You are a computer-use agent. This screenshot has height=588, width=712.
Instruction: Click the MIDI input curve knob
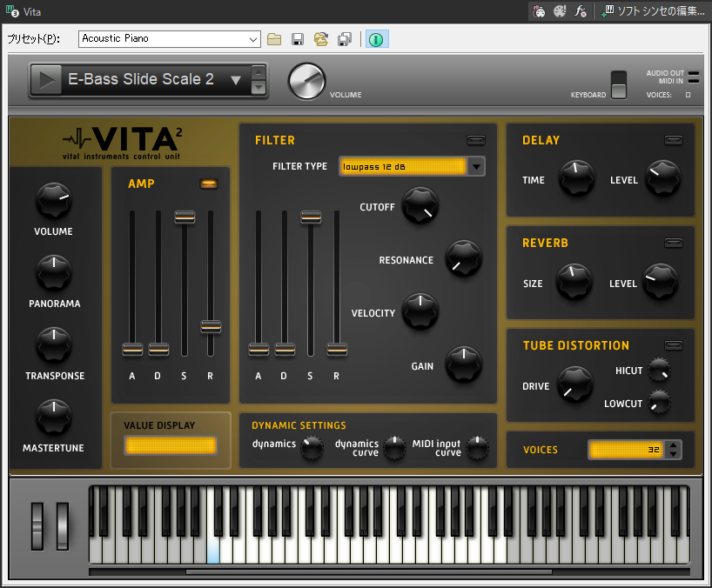pos(477,447)
